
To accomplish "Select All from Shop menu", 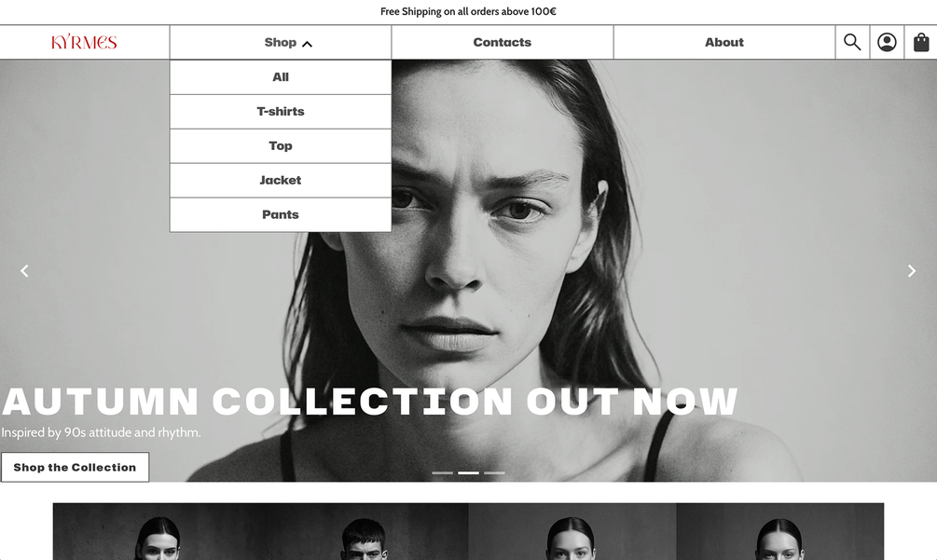I will click(281, 77).
